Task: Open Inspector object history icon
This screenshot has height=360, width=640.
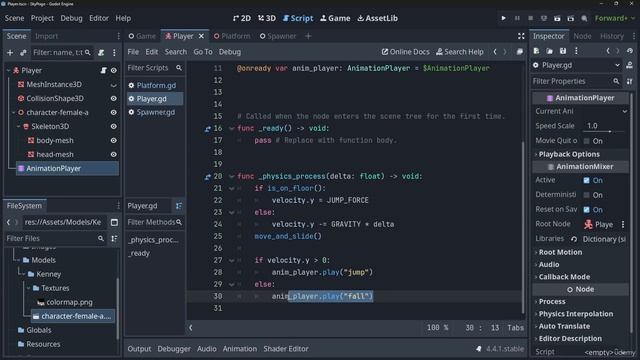Action: (x=630, y=51)
